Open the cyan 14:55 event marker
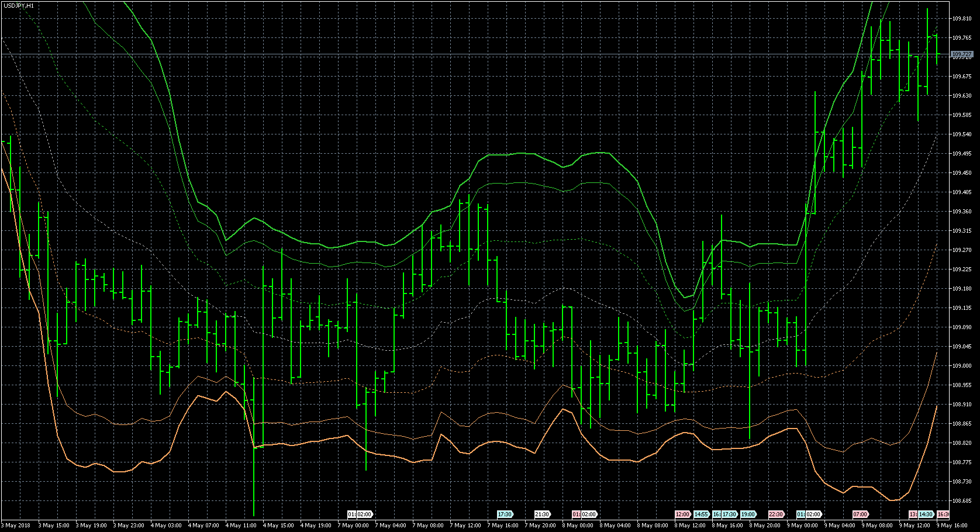The height and width of the screenshot is (532, 980). [701, 514]
